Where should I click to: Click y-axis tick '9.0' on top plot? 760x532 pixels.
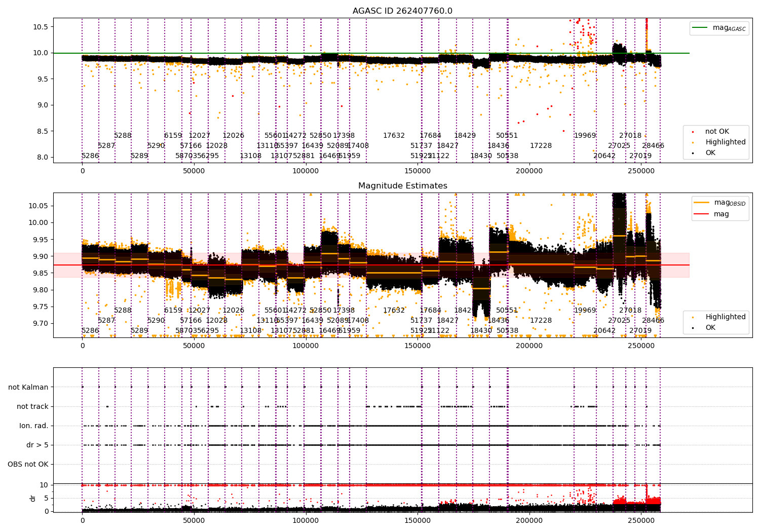43,105
